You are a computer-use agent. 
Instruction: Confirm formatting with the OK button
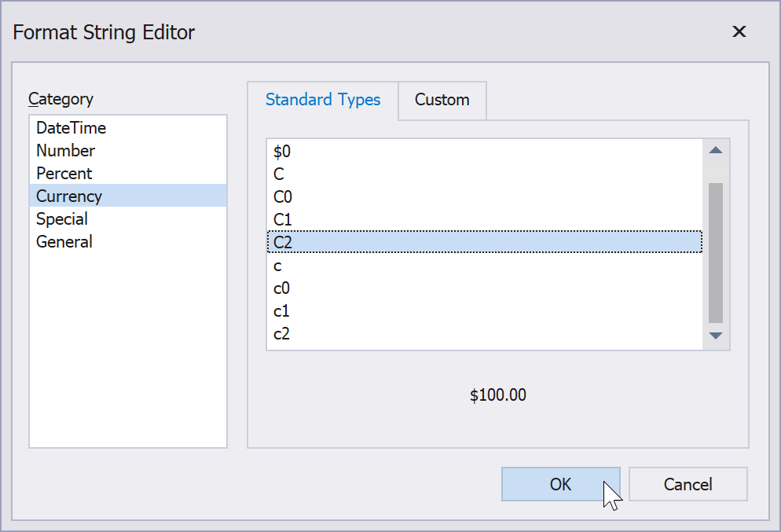point(560,484)
